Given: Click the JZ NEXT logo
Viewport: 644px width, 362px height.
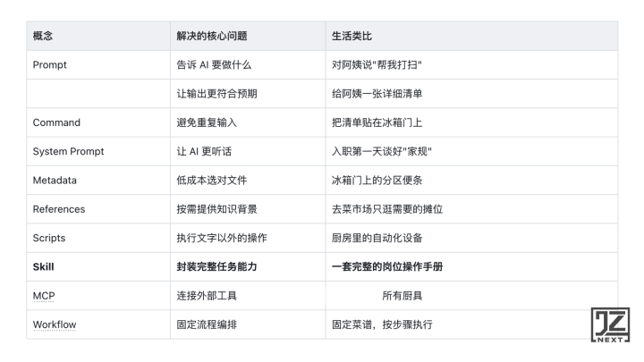Looking at the screenshot, I should (610, 326).
